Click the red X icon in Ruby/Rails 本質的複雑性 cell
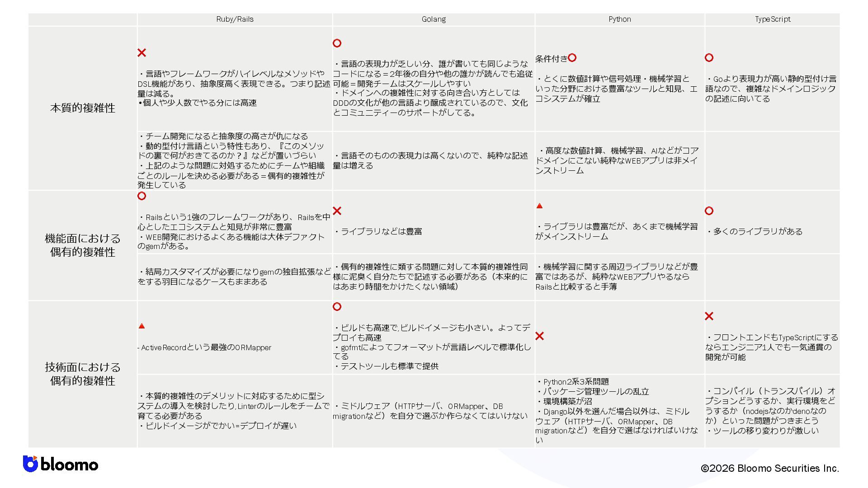Viewport: 868px width, 488px height. coord(142,53)
